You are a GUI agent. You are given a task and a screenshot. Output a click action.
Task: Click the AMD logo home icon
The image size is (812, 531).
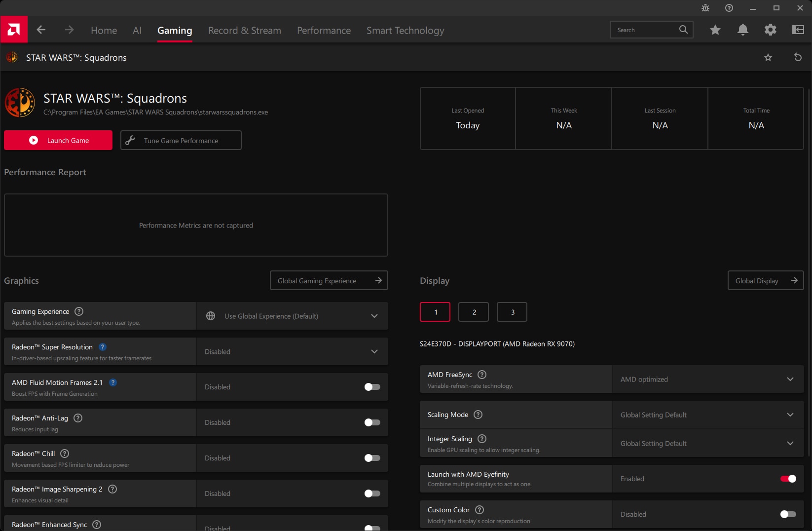tap(14, 30)
